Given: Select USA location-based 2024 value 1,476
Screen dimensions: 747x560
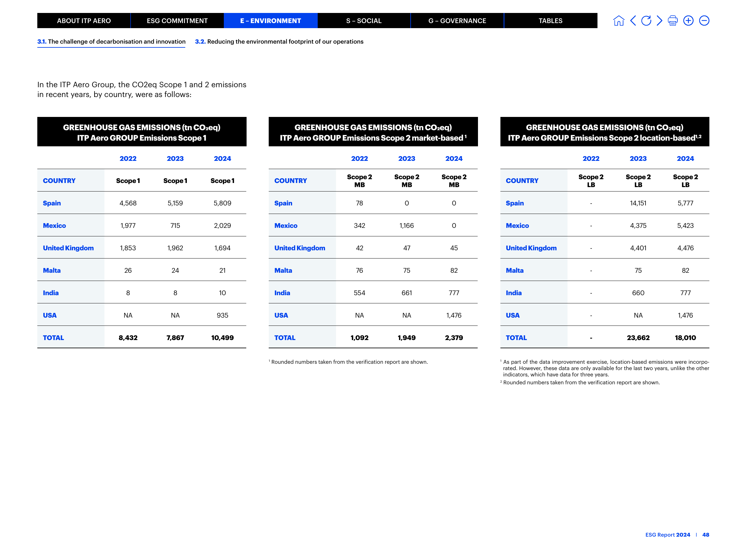Looking at the screenshot, I should point(685,315).
